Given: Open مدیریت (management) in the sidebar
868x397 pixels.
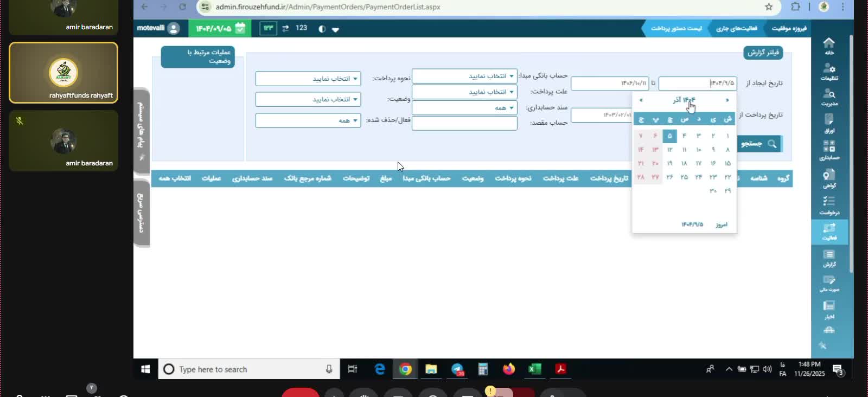Looking at the screenshot, I should pyautogui.click(x=829, y=98).
